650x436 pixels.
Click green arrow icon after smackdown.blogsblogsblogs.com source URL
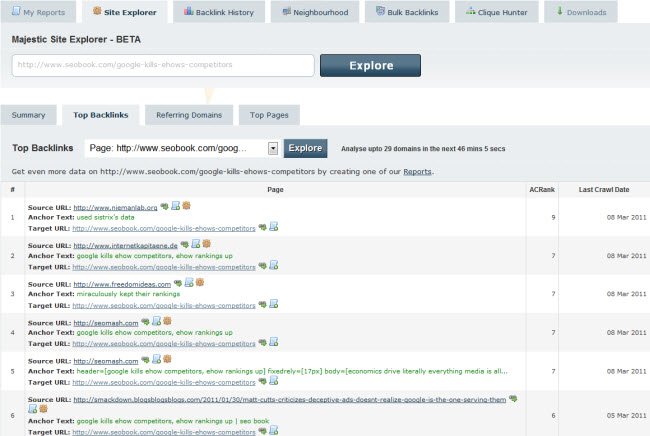(513, 399)
